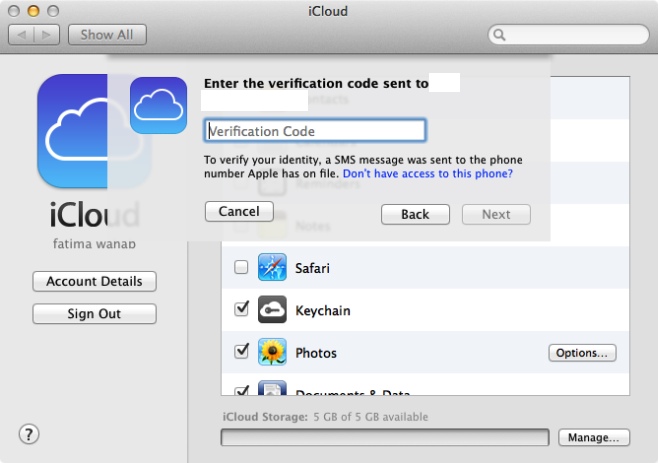The image size is (658, 463).
Task: Open help with question mark button
Action: tap(29, 434)
